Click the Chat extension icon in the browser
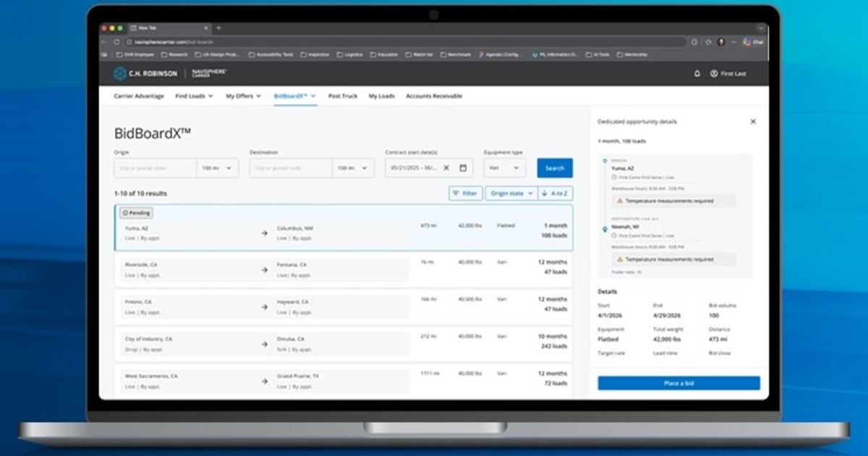Screen dimensions: 868x456 (x=753, y=42)
